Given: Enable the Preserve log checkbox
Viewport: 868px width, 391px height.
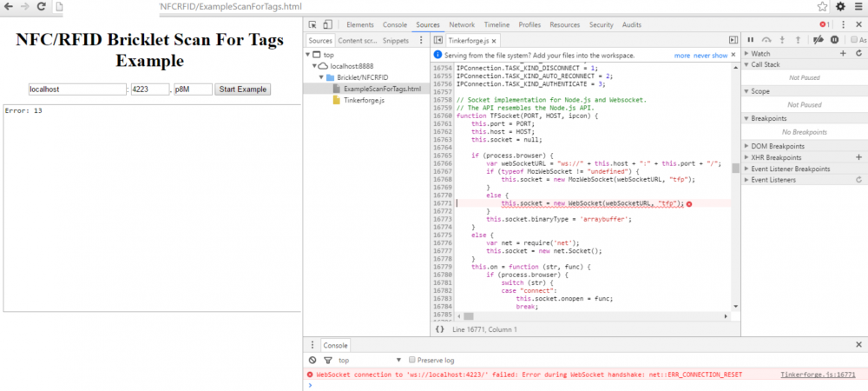Looking at the screenshot, I should coord(412,360).
